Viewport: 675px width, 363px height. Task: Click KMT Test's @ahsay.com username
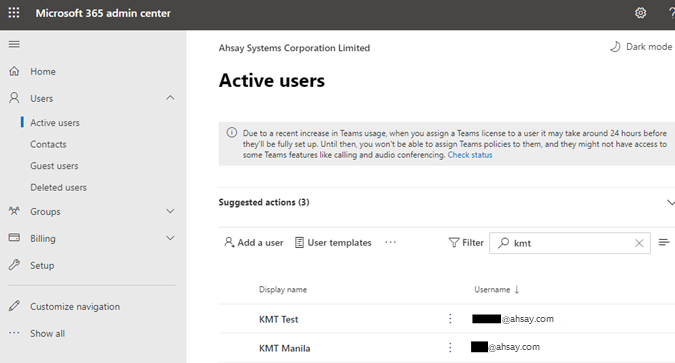(513, 319)
